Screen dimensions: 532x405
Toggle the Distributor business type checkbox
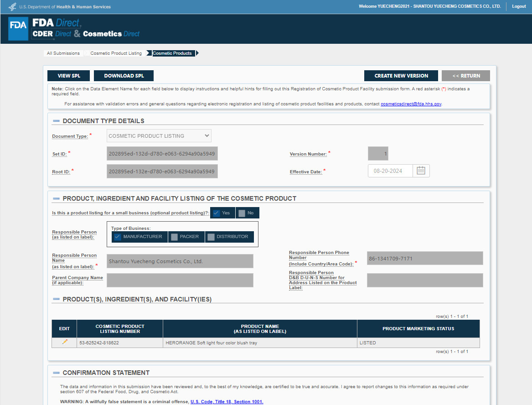[x=211, y=237]
